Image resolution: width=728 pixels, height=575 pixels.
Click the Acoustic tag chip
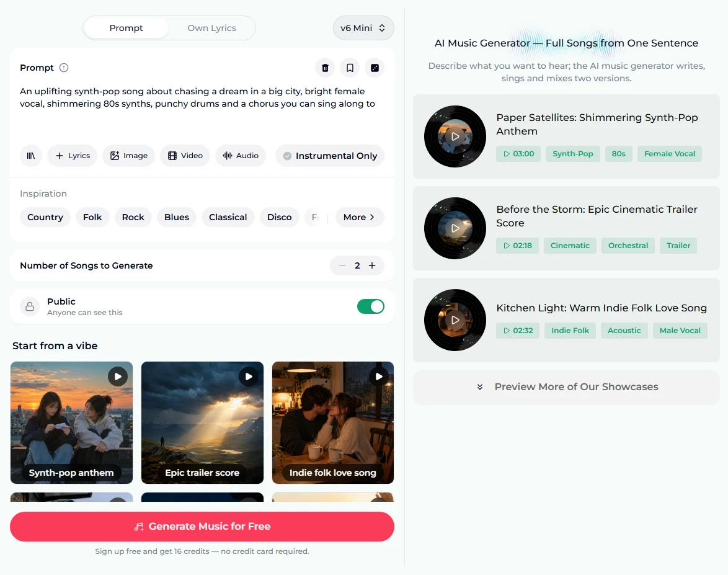624,331
